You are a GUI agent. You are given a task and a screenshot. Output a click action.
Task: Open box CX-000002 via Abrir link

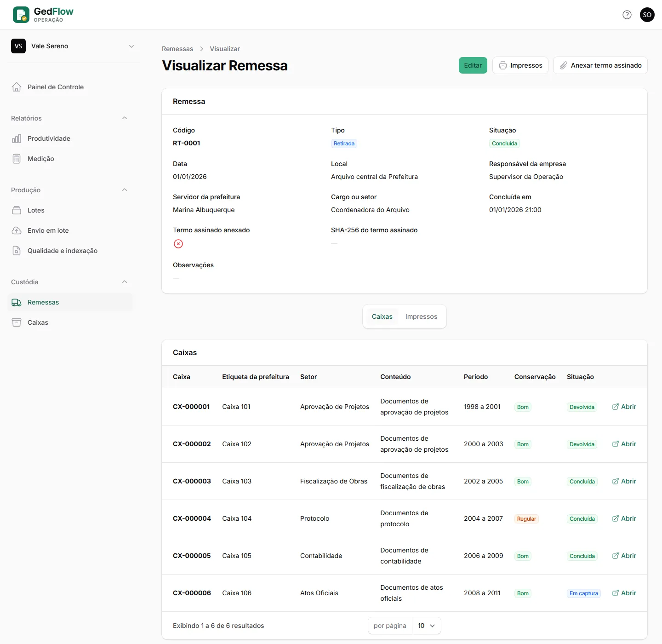624,444
